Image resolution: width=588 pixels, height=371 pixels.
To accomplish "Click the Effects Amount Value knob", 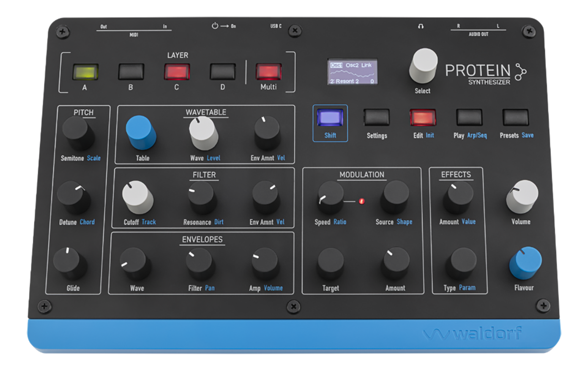I will click(458, 198).
